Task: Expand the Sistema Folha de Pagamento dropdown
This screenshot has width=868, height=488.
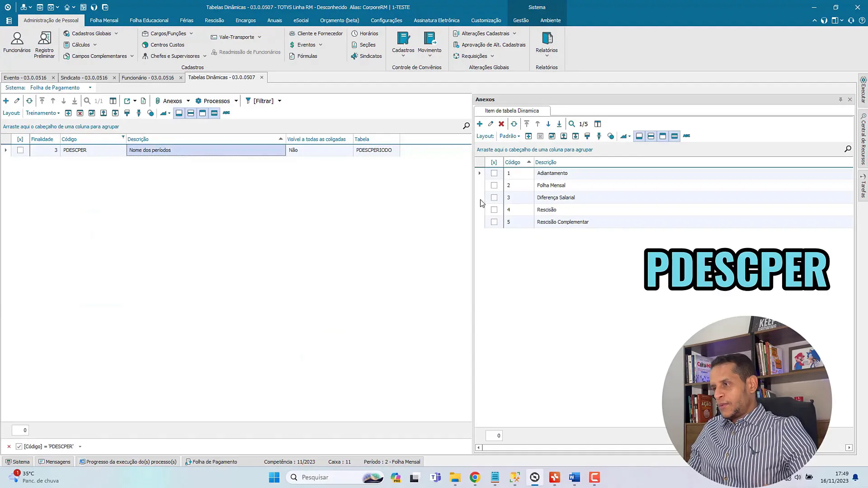Action: coord(90,88)
